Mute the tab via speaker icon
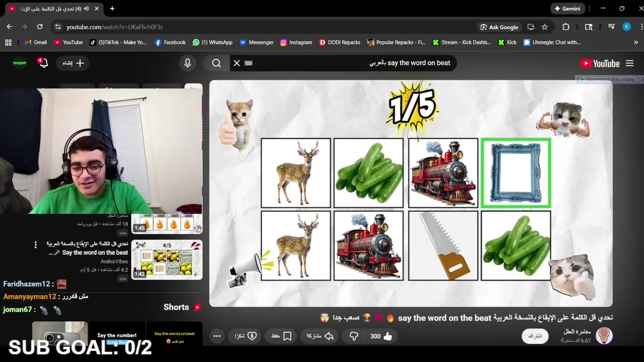 click(87, 9)
